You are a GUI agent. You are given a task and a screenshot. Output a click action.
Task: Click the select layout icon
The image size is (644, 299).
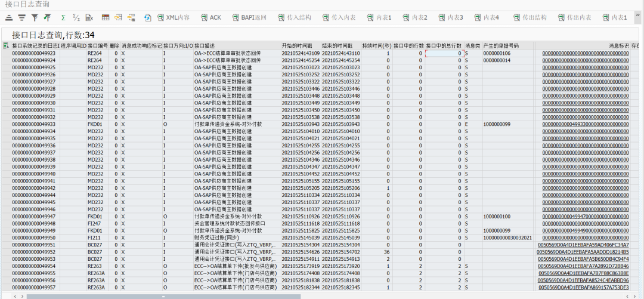[118, 17]
